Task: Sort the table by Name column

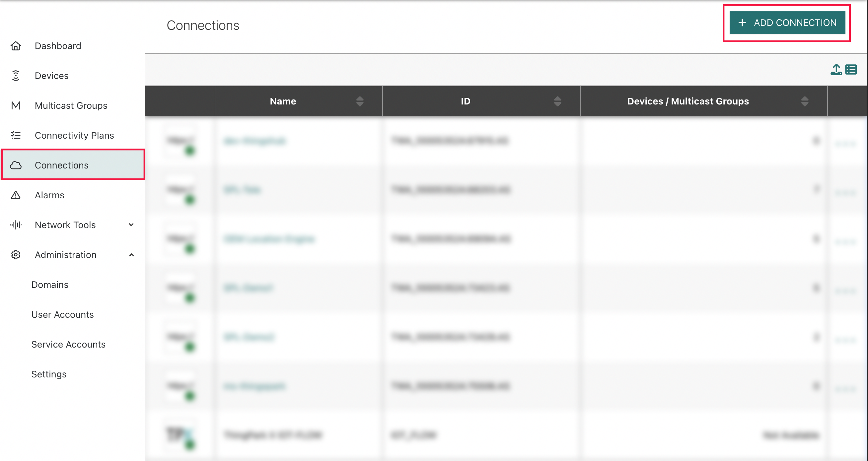Action: [360, 101]
